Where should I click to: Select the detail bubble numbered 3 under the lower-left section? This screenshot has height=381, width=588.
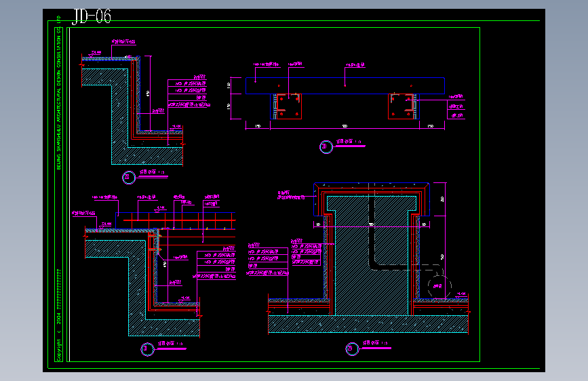pyautogui.click(x=147, y=350)
